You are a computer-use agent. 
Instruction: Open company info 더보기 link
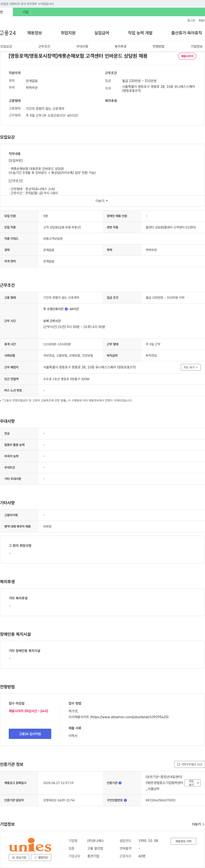198,824
